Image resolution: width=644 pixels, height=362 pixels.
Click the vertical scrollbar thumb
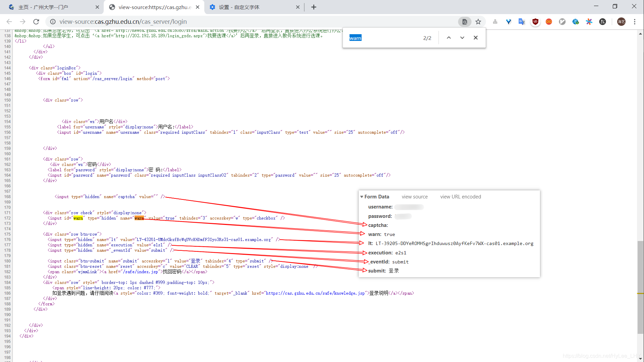click(640, 287)
